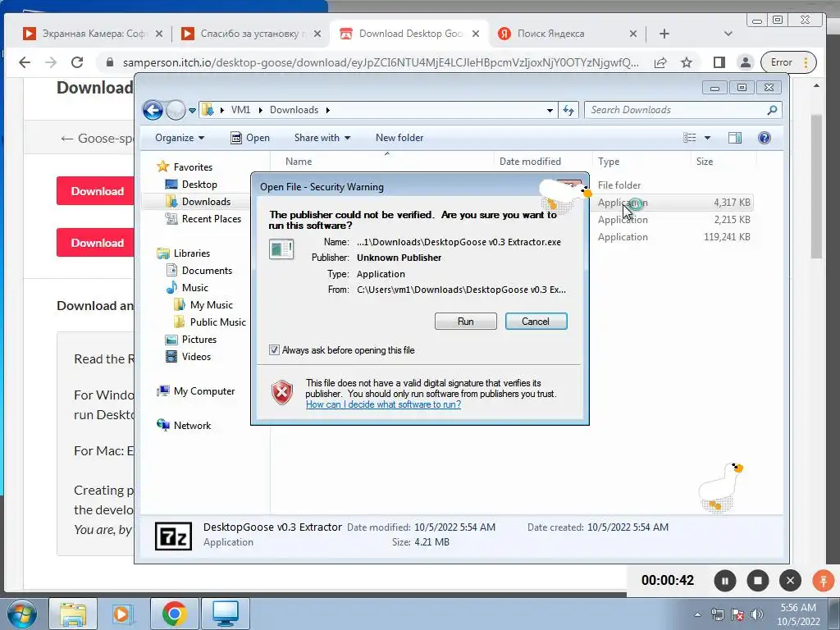Click the second pink Download button
Viewport: 840px width, 630px height.
[95, 243]
